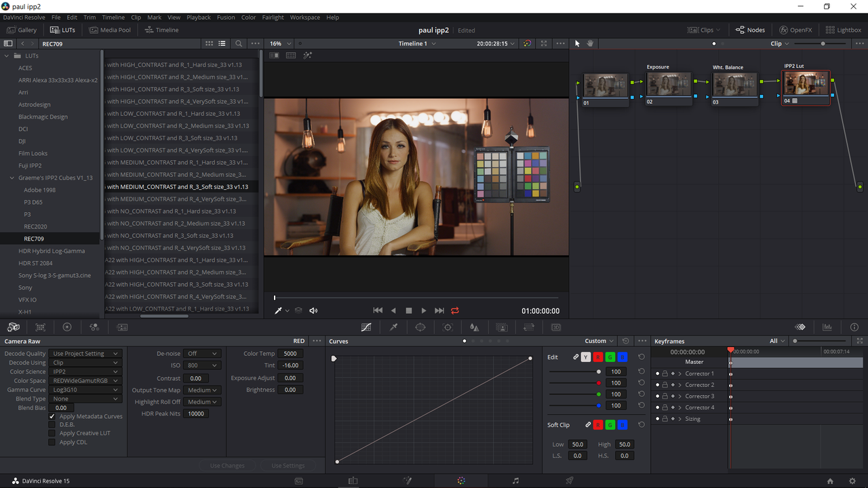
Task: Select the REC2020 LUT folder
Action: pyautogui.click(x=35, y=226)
